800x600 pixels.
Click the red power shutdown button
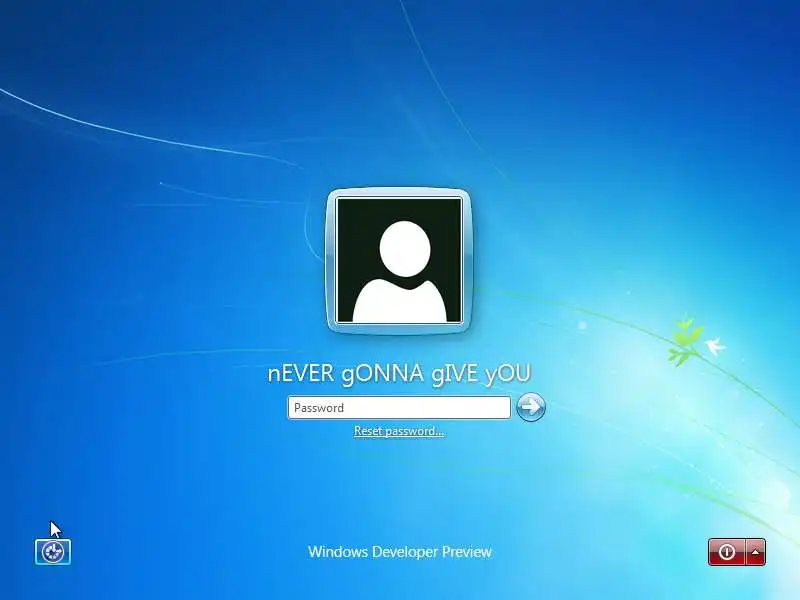(x=727, y=552)
